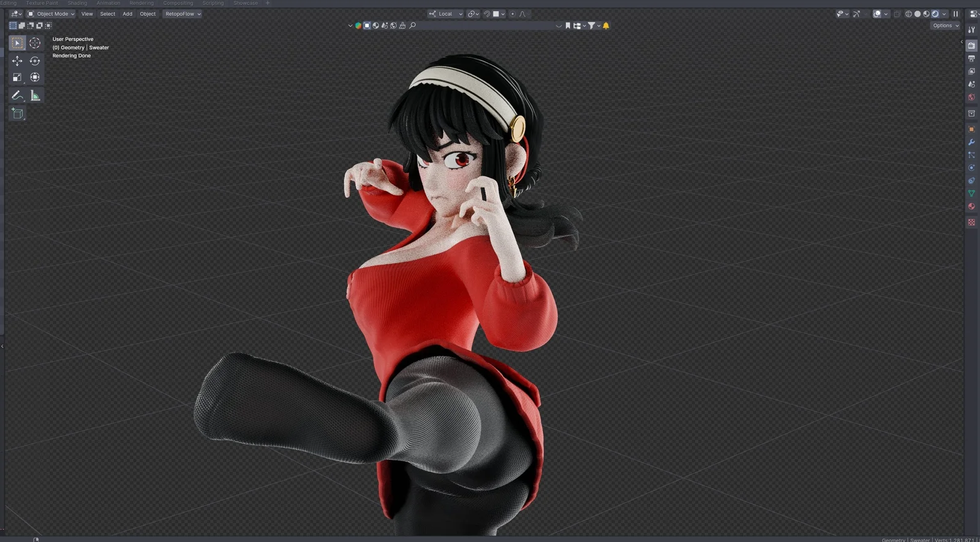Switch to the Texture Paint workspace tab
980x542 pixels.
click(42, 3)
